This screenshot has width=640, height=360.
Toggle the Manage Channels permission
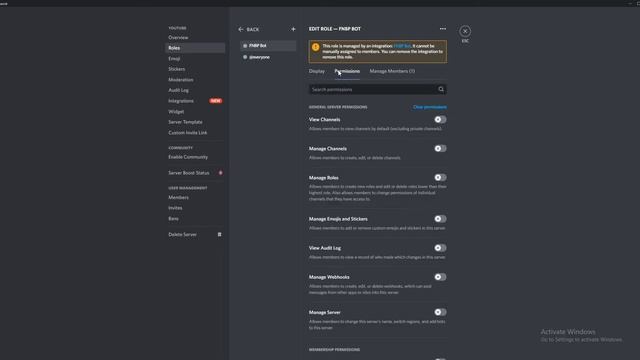440,149
